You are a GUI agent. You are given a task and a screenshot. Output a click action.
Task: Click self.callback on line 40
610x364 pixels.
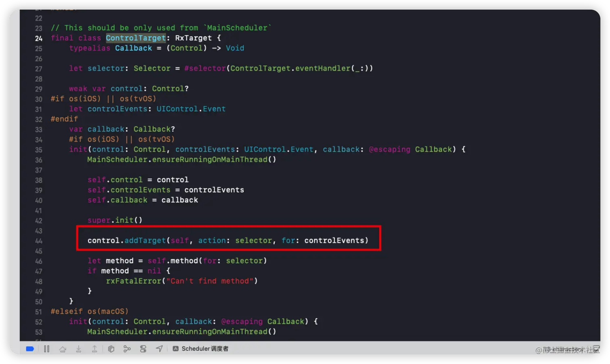pos(117,200)
